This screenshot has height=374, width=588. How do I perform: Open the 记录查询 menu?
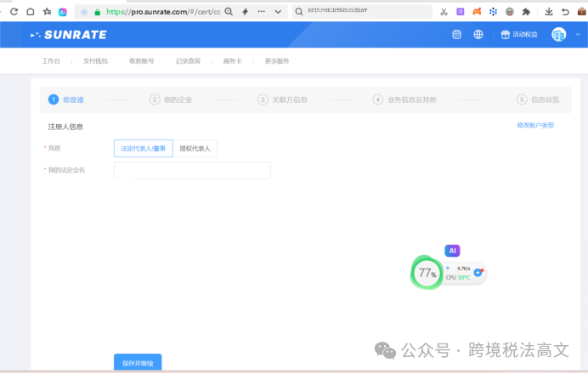188,60
